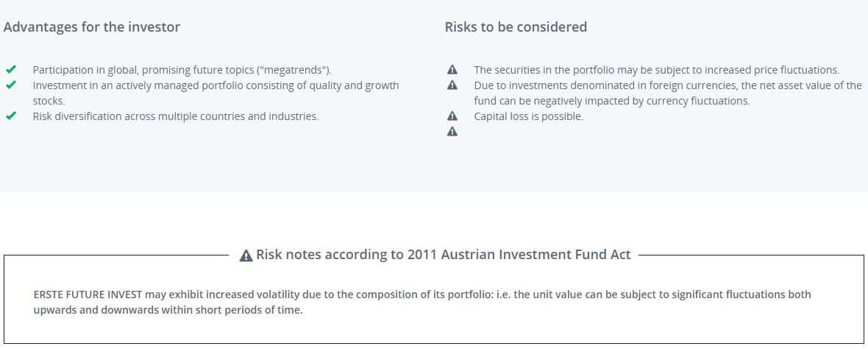Click the text "Capital loss is possible."
This screenshot has height=349, width=868.
[528, 116]
